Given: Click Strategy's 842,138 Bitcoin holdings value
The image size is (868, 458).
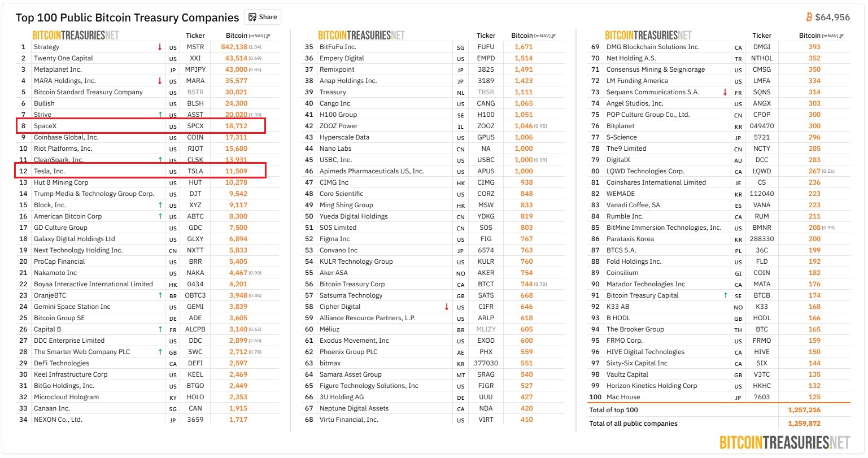Looking at the screenshot, I should pyautogui.click(x=234, y=47).
